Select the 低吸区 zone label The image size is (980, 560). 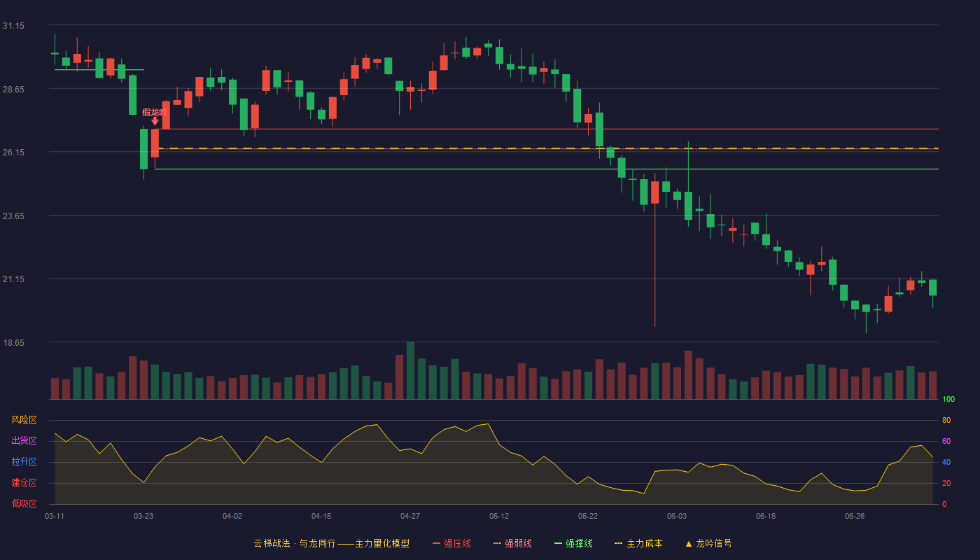(24, 504)
